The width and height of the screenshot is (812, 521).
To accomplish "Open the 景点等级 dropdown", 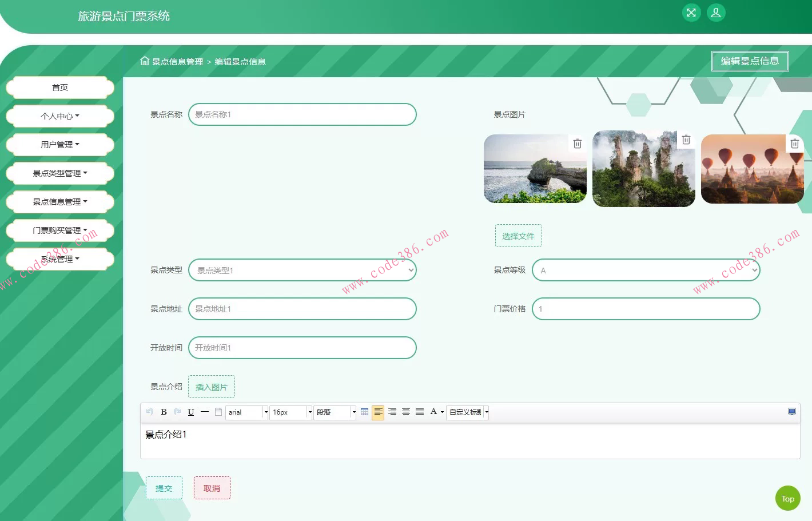I will 646,270.
